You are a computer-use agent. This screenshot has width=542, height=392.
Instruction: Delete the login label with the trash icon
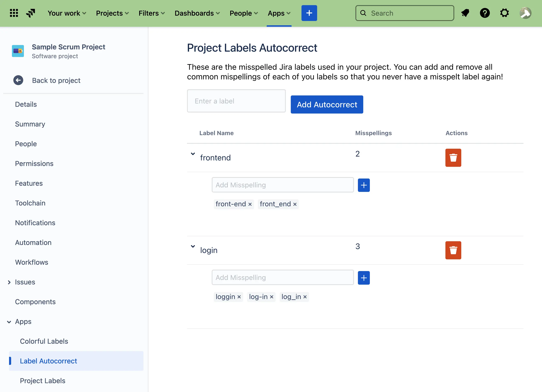pyautogui.click(x=453, y=250)
